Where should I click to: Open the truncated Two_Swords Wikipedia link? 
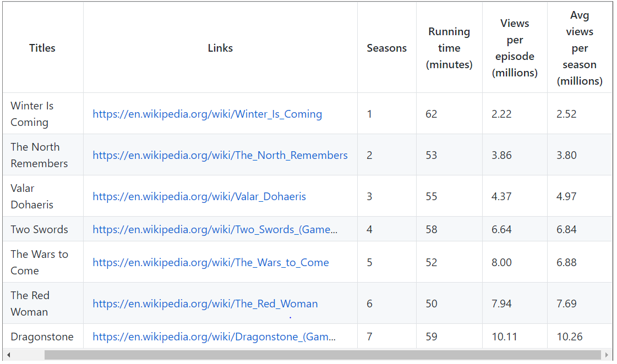pos(215,230)
